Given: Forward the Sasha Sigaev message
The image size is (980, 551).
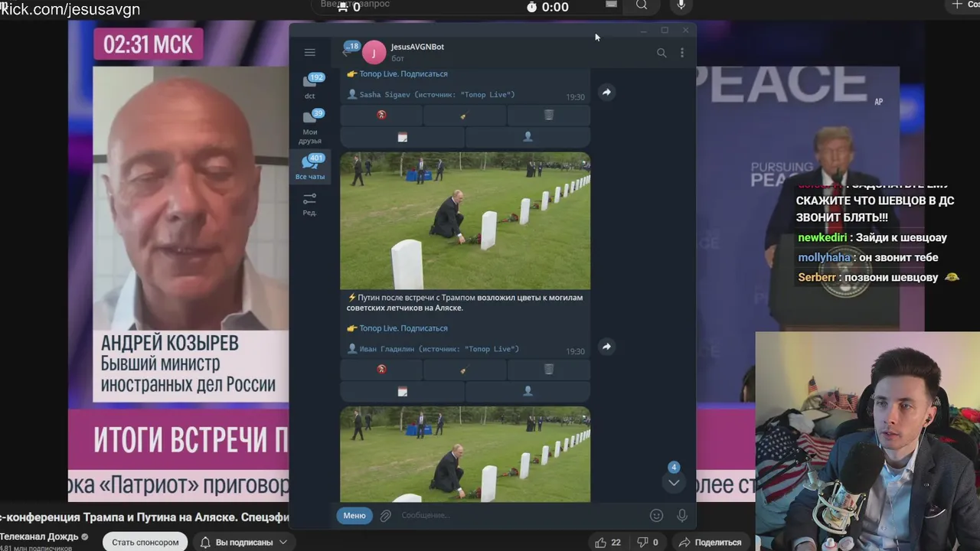Looking at the screenshot, I should click(606, 93).
